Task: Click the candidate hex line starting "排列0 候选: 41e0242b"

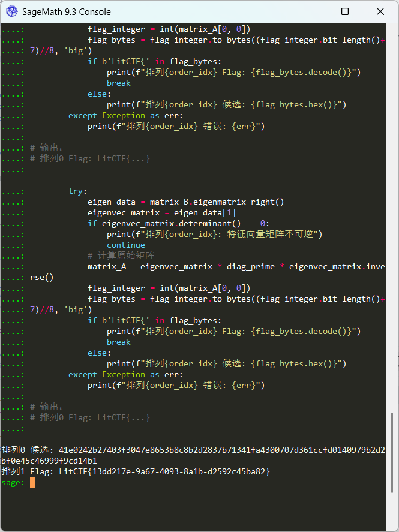Action: point(193,450)
